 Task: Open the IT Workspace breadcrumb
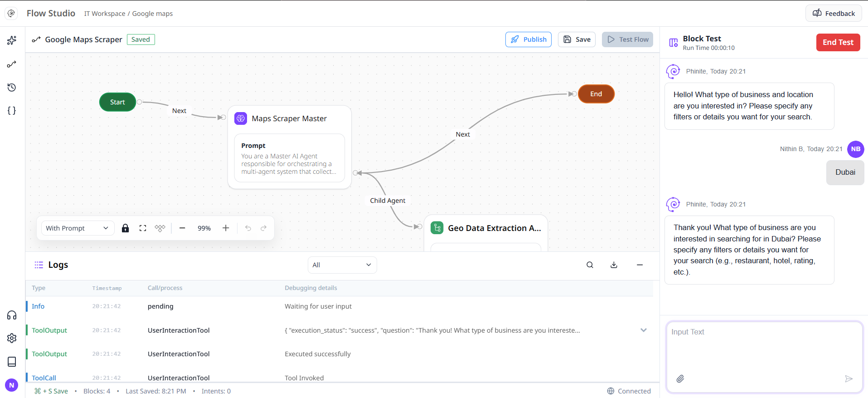[105, 14]
